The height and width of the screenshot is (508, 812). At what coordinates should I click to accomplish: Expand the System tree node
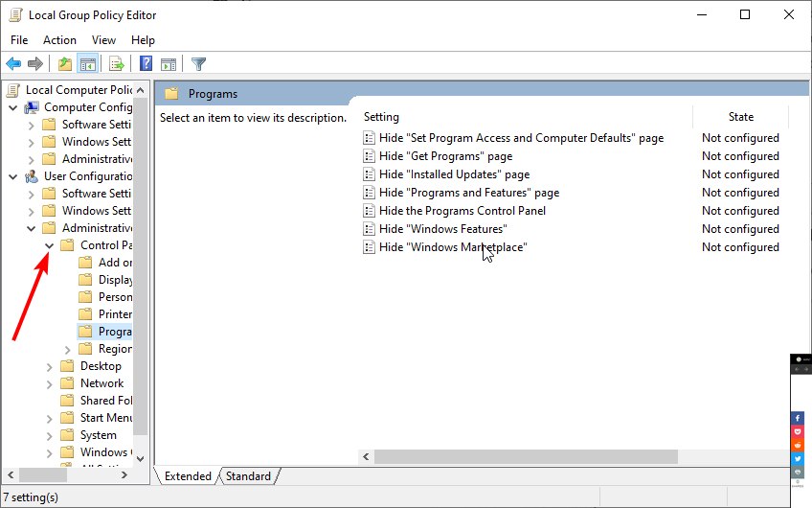coord(49,436)
